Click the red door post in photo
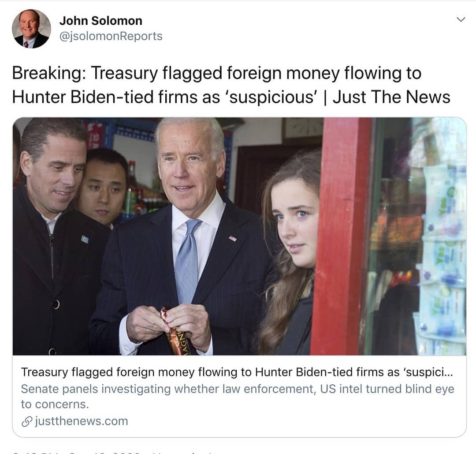The height and width of the screenshot is (454, 476). [342, 236]
